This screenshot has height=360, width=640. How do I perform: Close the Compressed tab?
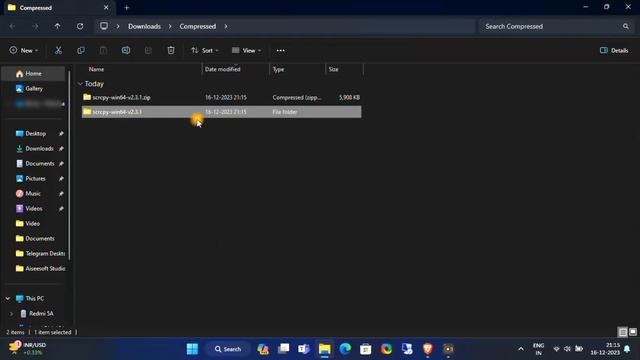coord(106,7)
